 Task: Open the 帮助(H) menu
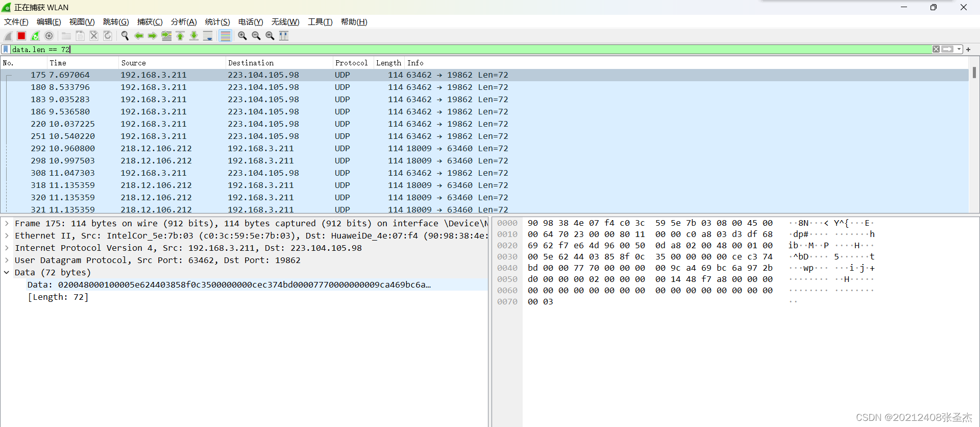(354, 21)
